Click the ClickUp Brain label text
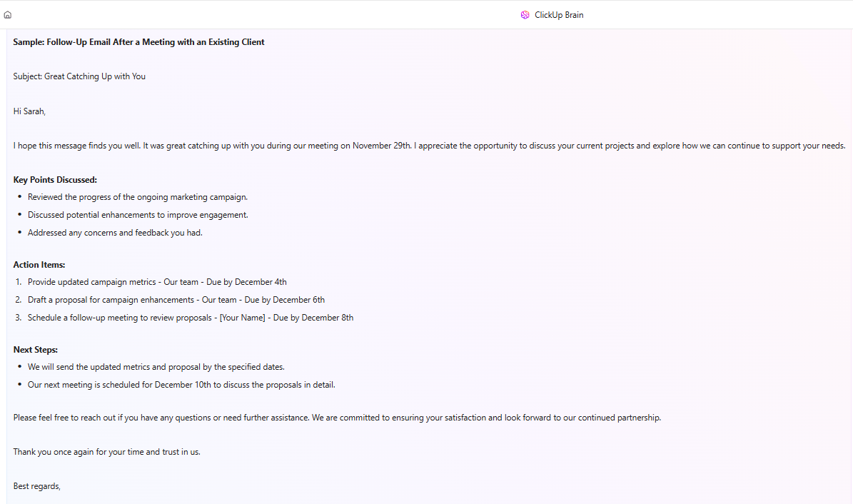Image resolution: width=853 pixels, height=504 pixels. 558,14
